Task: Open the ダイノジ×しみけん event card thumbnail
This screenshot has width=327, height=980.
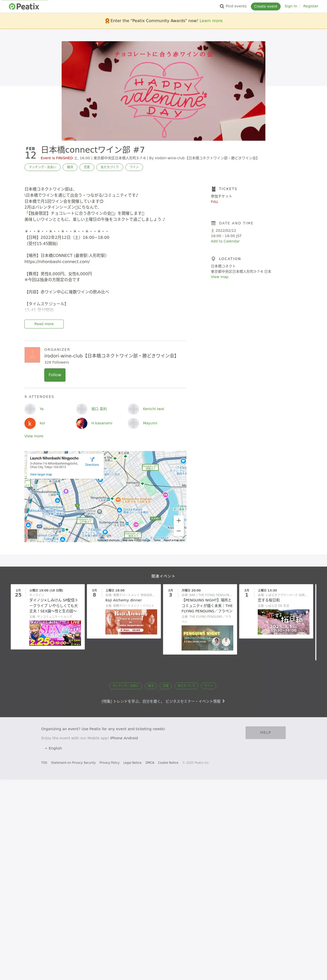Action: (55, 633)
